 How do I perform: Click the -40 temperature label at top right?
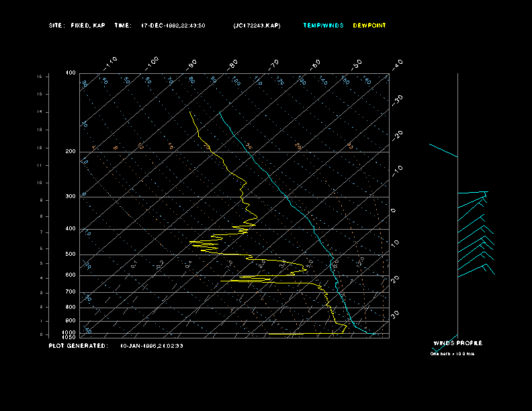point(397,64)
